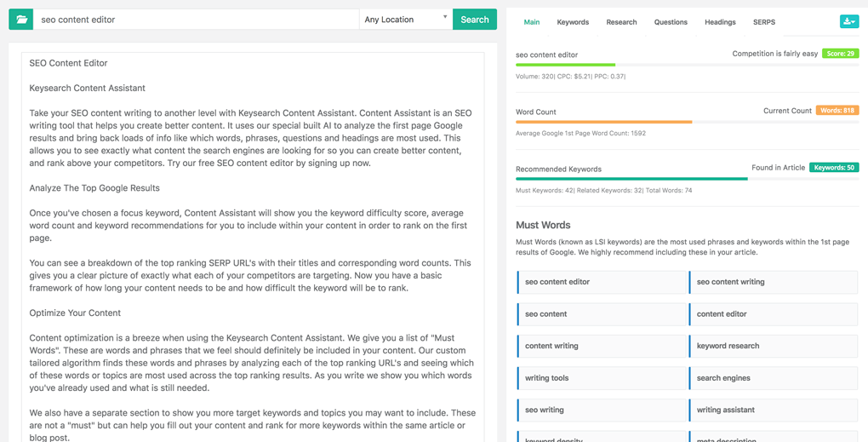This screenshot has height=442, width=868.
Task: Click 'Competition is fairly easy' text
Action: click(x=775, y=54)
